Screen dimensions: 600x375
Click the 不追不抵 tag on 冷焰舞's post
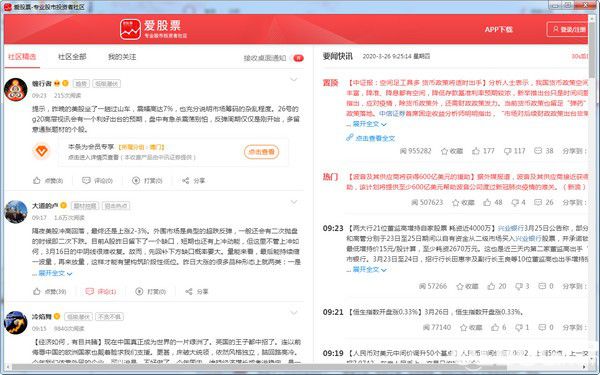(109, 317)
